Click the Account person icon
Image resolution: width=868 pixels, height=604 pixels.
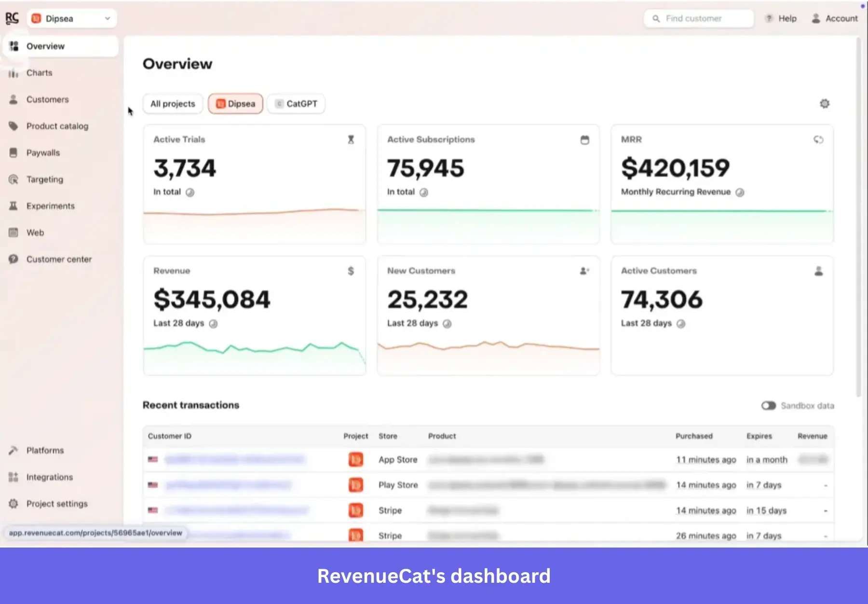coord(816,18)
